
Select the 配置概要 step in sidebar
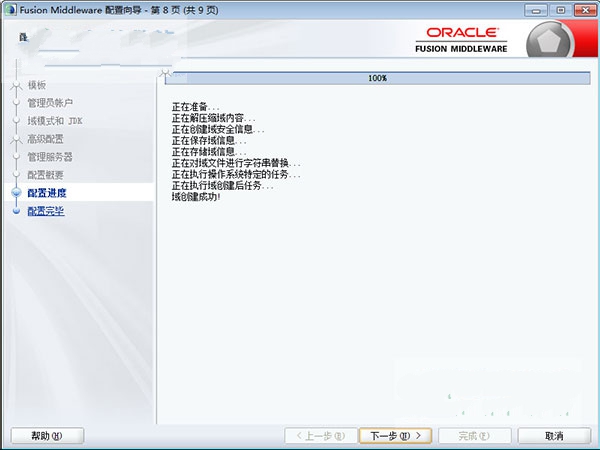[46, 175]
